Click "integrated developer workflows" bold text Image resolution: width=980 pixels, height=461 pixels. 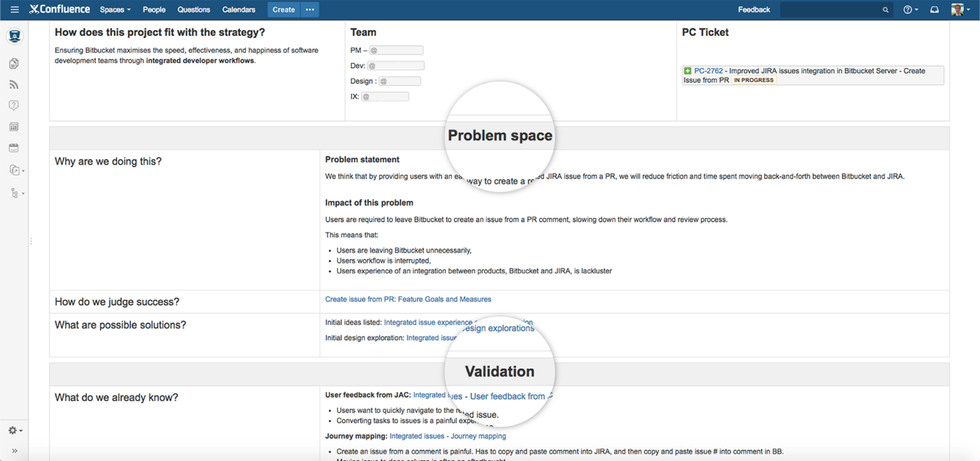click(199, 61)
